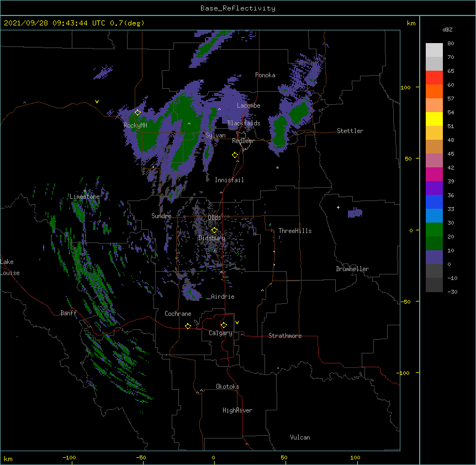Image resolution: width=476 pixels, height=465 pixels.
Task: Click the -50 tick on the right axis
Action: tap(405, 302)
